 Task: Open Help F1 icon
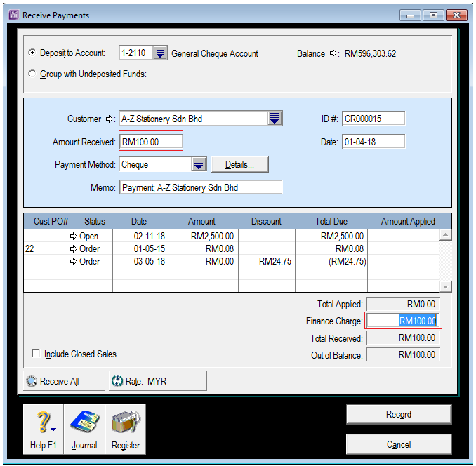tap(43, 430)
